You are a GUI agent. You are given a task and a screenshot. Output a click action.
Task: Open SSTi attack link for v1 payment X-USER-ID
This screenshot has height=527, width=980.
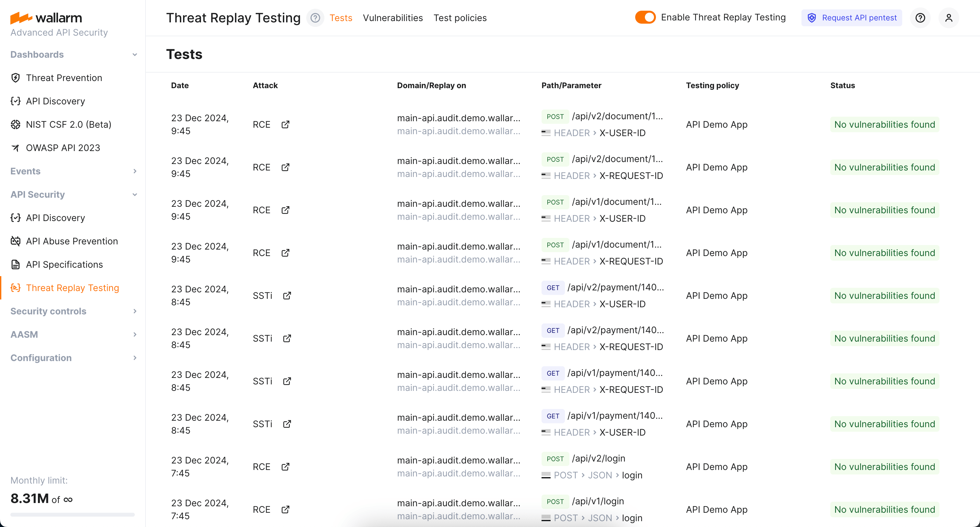[287, 424]
